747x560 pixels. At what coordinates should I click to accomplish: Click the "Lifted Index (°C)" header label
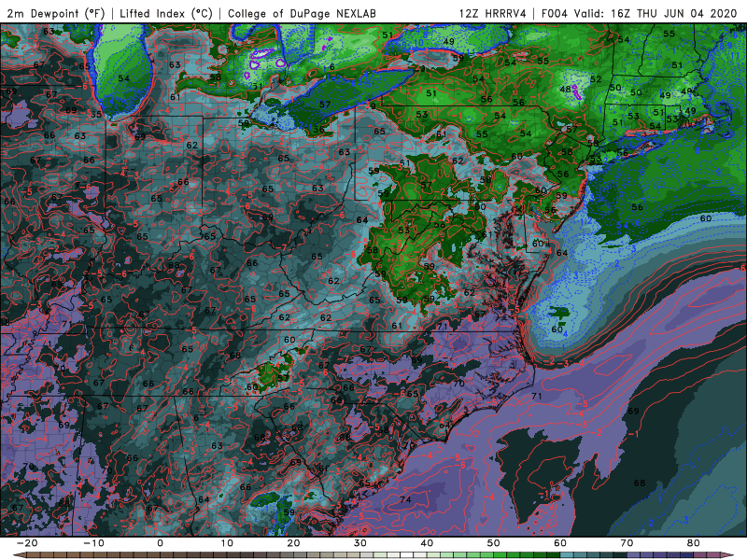click(x=166, y=14)
